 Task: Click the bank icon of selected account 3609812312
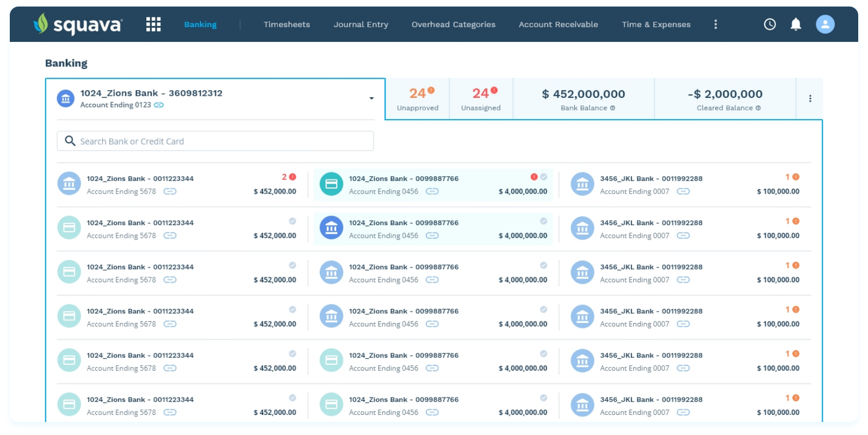coord(66,98)
